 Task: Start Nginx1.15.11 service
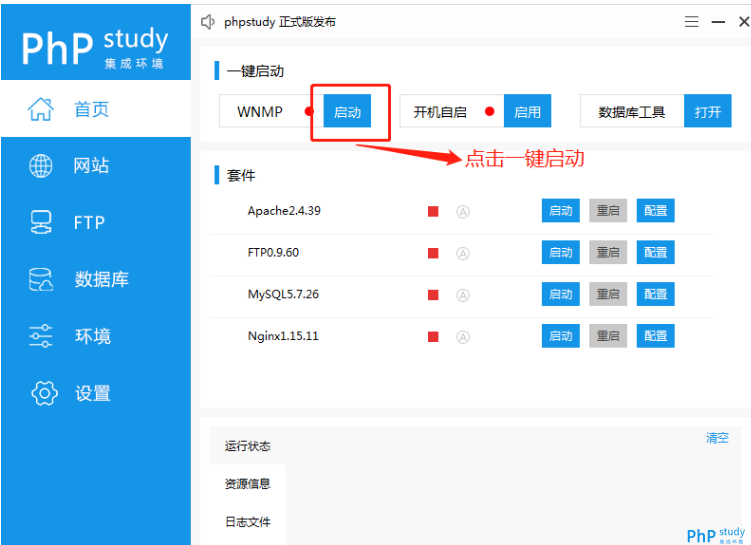561,336
